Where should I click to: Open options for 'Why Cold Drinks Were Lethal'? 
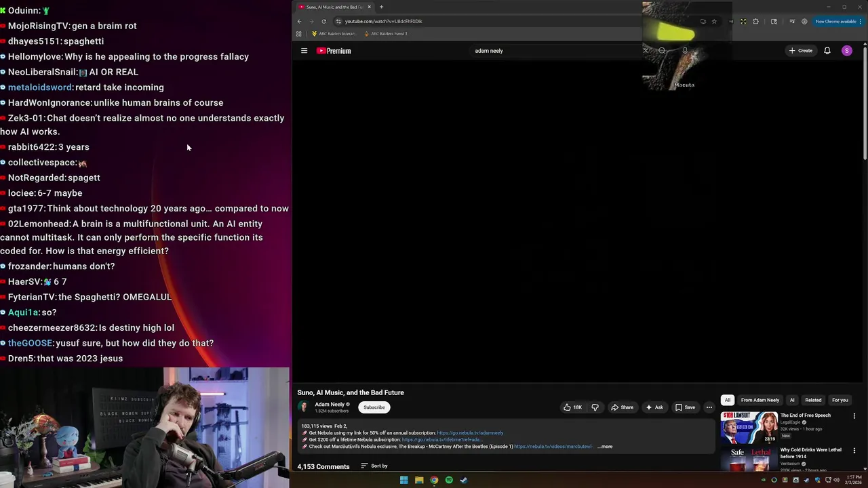coord(854,451)
